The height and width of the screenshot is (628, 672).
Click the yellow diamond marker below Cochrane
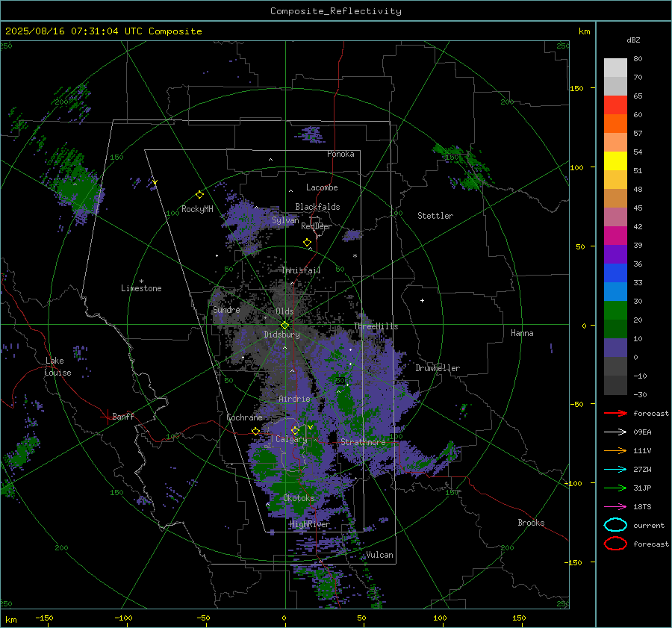click(255, 431)
